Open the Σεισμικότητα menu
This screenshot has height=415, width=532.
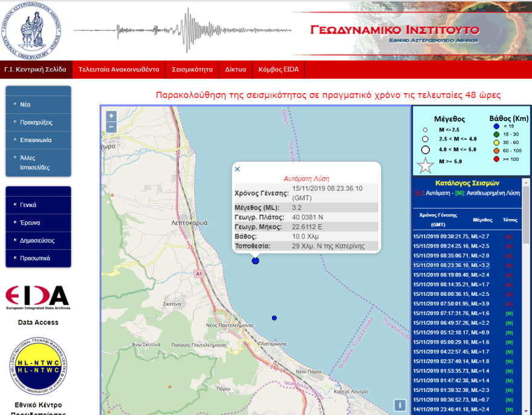click(x=192, y=70)
